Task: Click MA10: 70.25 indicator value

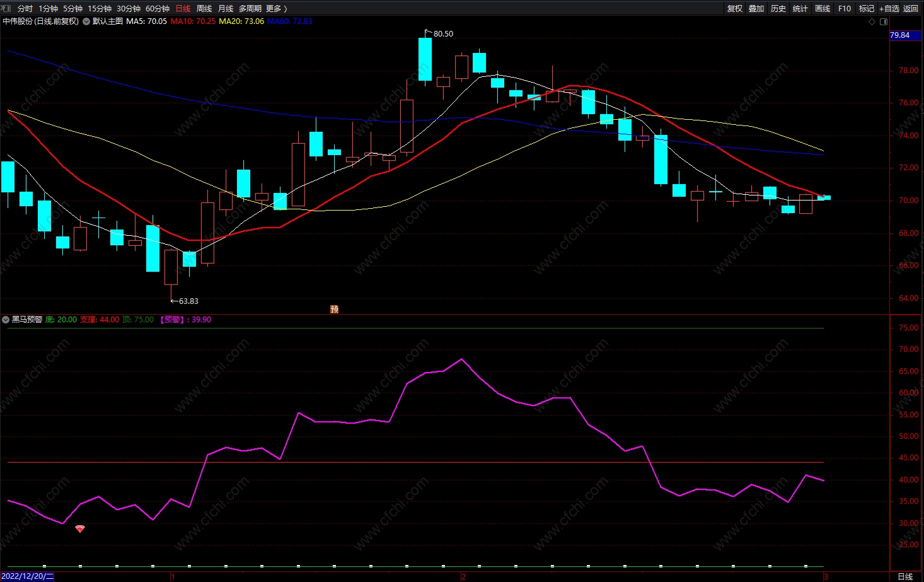Action: pos(193,21)
